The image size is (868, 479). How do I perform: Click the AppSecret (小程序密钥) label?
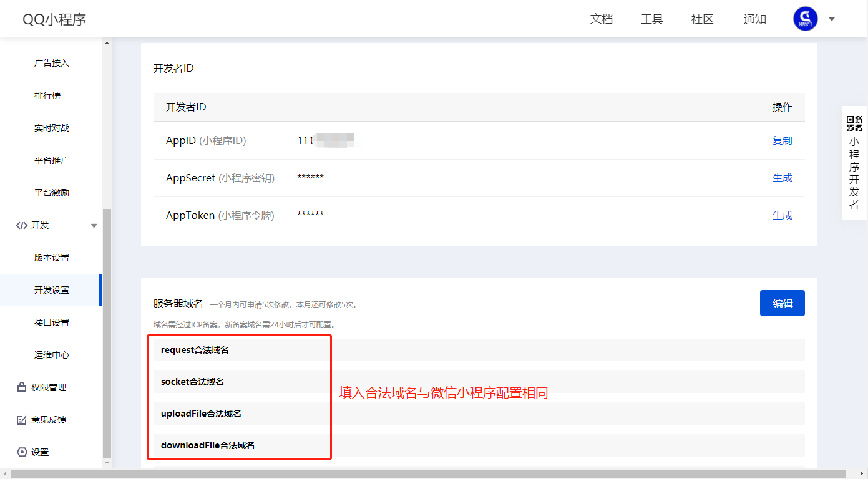(x=220, y=178)
